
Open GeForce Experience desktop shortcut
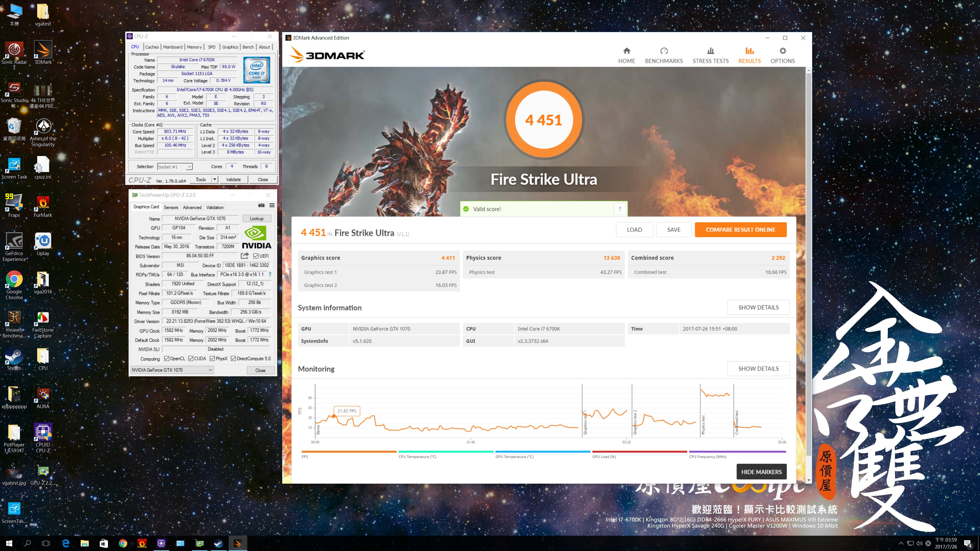click(14, 247)
